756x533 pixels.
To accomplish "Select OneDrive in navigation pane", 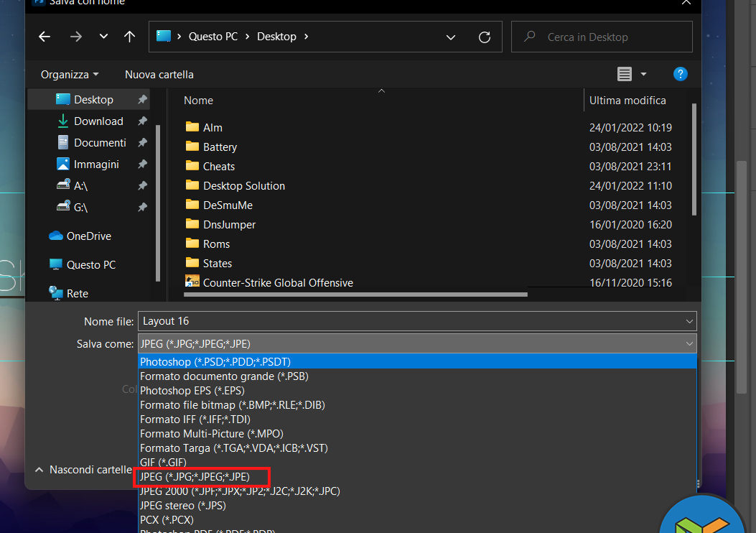I will [88, 236].
